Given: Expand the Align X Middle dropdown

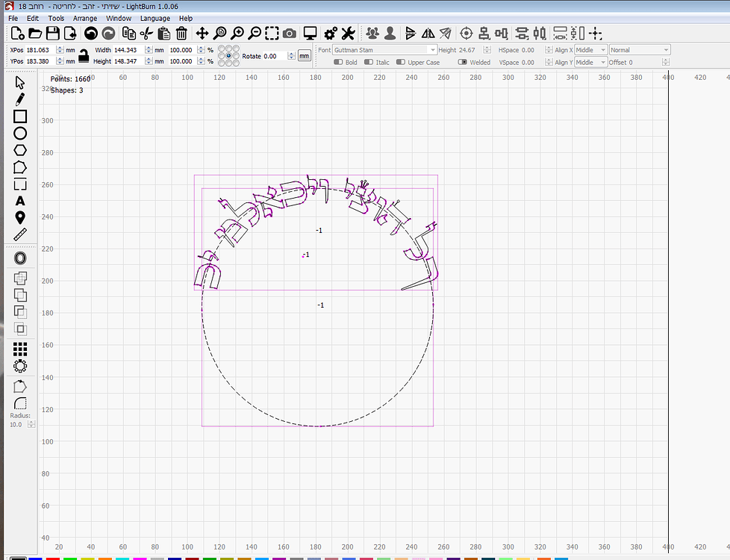Looking at the screenshot, I should (x=590, y=50).
